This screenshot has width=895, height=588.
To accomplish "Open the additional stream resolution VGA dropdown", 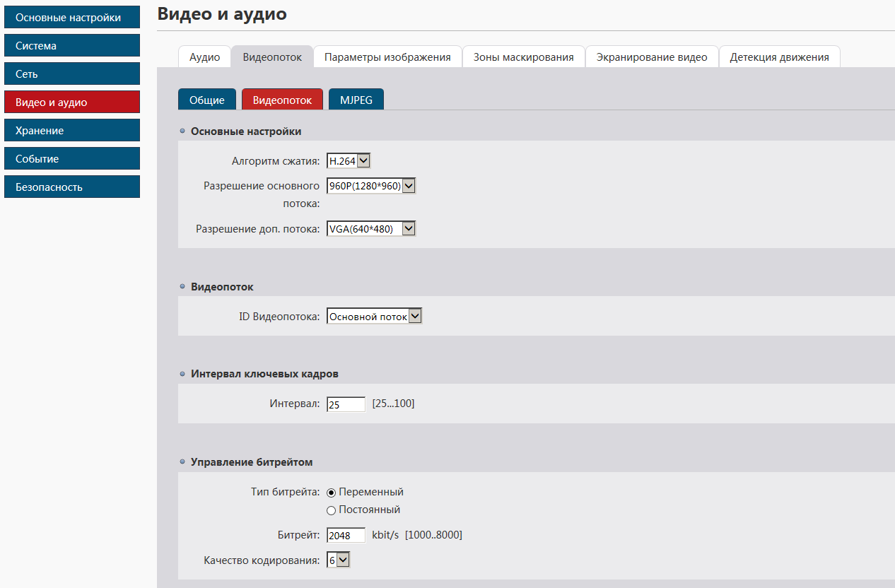I will click(371, 229).
